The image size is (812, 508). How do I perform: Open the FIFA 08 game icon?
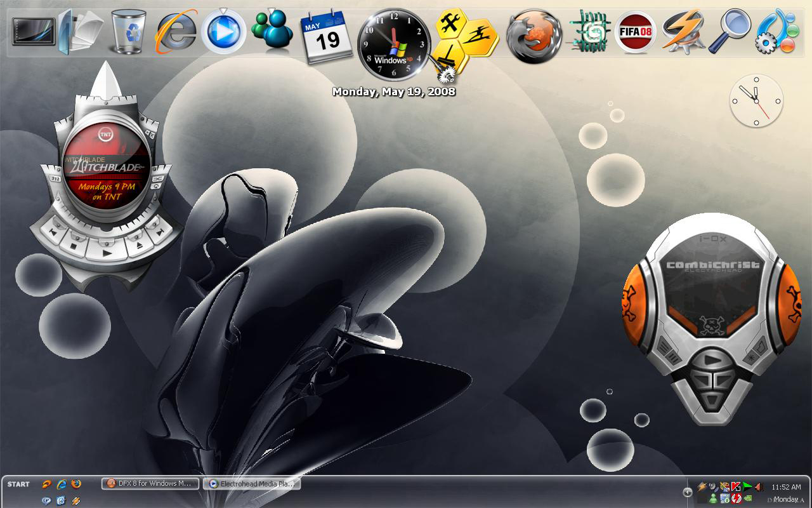634,32
